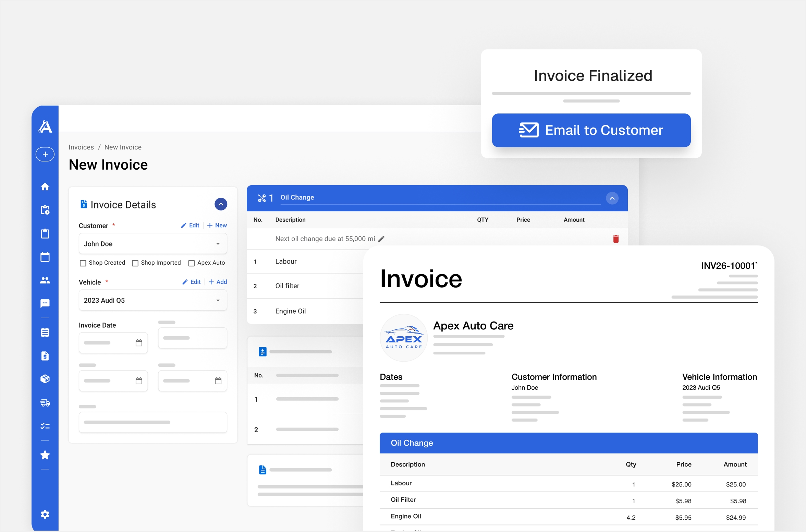The height and width of the screenshot is (532, 806).
Task: Click the $24.99 amount in the invoice preview
Action: point(736,518)
